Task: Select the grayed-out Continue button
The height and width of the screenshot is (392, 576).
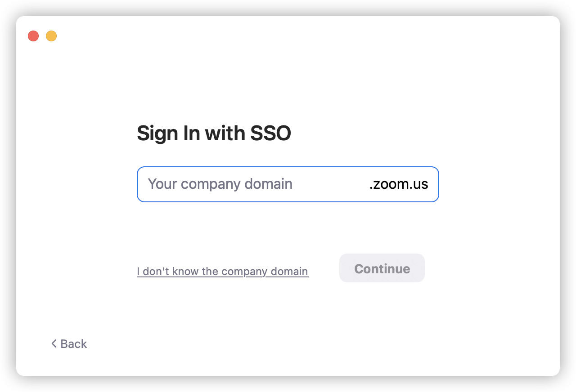Action: pyautogui.click(x=382, y=268)
